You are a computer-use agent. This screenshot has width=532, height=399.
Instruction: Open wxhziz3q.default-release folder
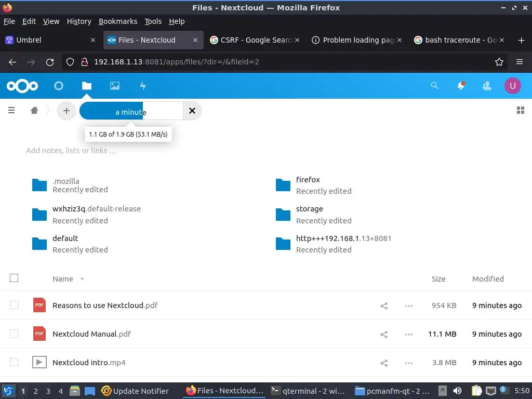click(x=86, y=215)
